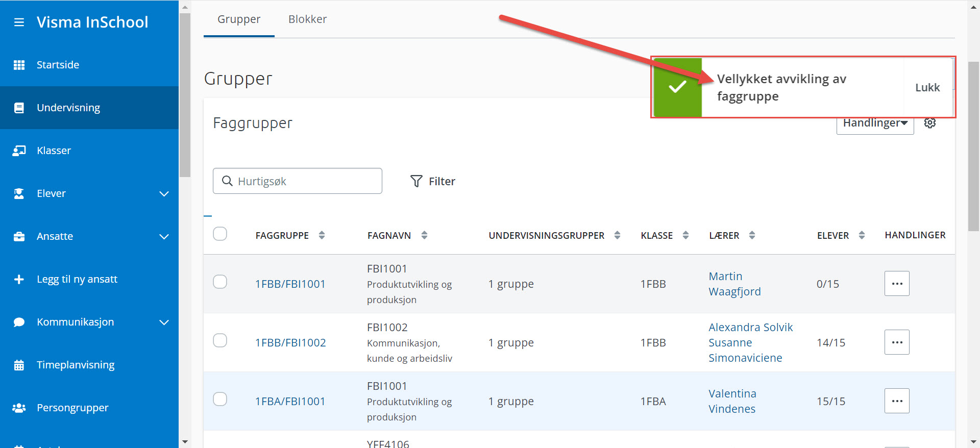The image size is (980, 448).
Task: Click the search magnifier icon
Action: click(x=227, y=181)
